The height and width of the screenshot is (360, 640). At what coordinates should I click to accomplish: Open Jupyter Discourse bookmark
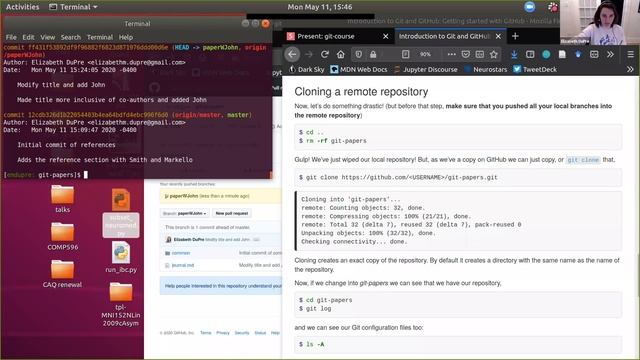426,69
